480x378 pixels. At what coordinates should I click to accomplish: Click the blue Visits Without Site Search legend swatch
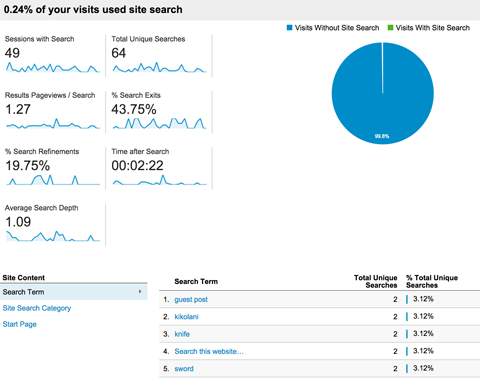[289, 28]
